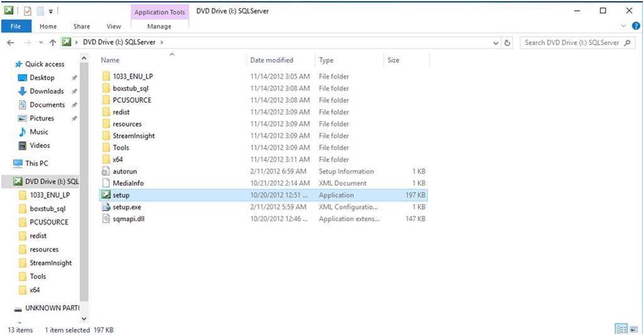This screenshot has height=335, width=644.
Task: Go up one folder level
Action: click(53, 42)
